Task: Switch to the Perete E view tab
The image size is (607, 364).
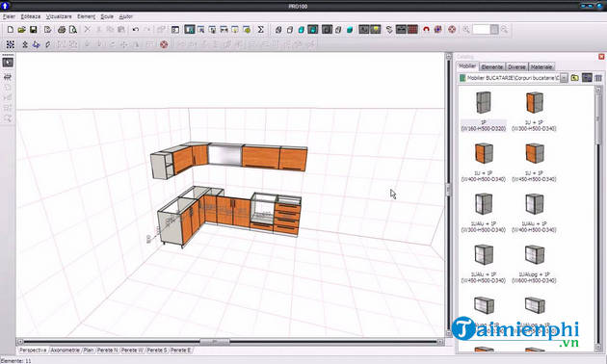Action: tap(181, 351)
